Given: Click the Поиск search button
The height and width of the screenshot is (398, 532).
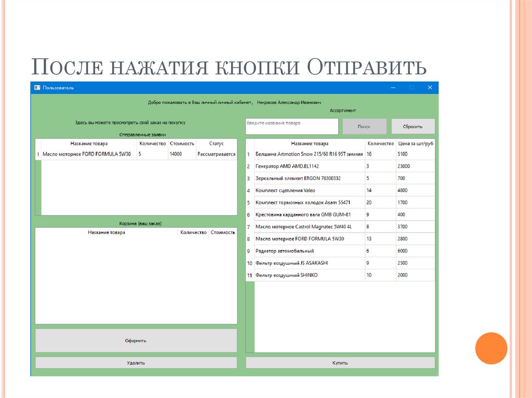Looking at the screenshot, I should (x=364, y=127).
